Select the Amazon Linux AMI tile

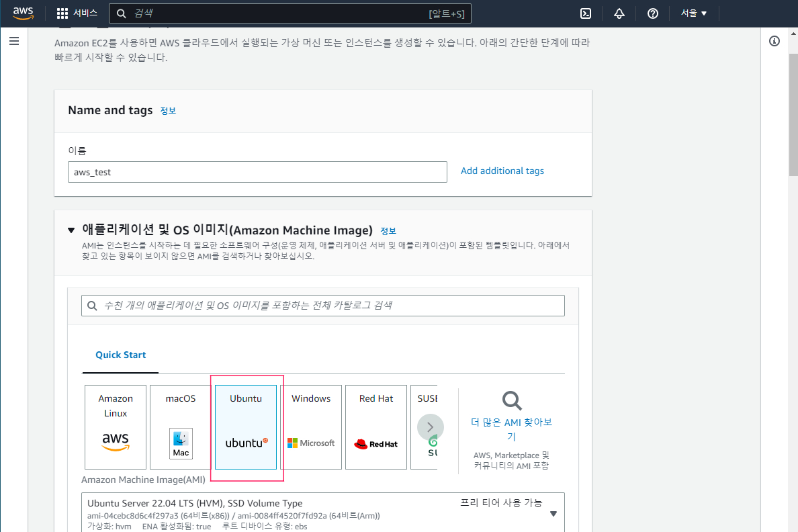tap(116, 427)
